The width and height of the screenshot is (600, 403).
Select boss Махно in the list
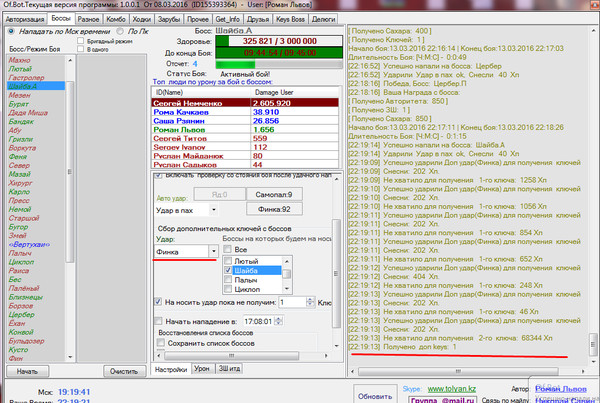[19, 60]
